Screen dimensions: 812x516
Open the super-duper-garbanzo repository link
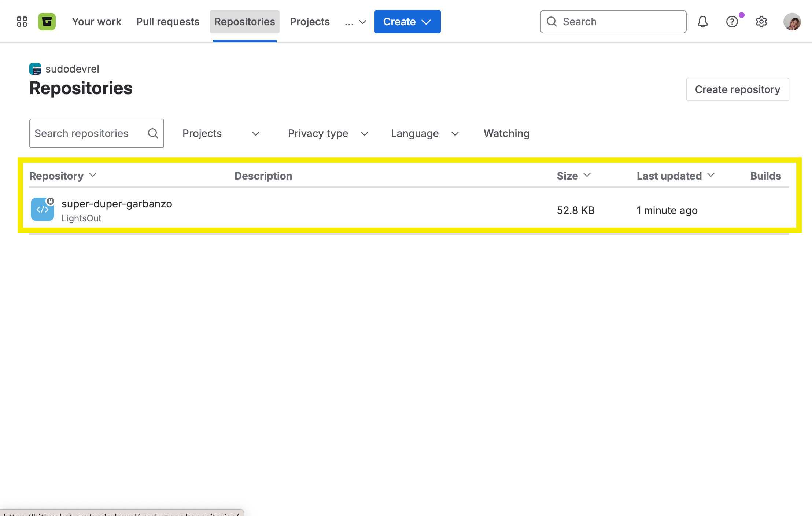(x=117, y=204)
